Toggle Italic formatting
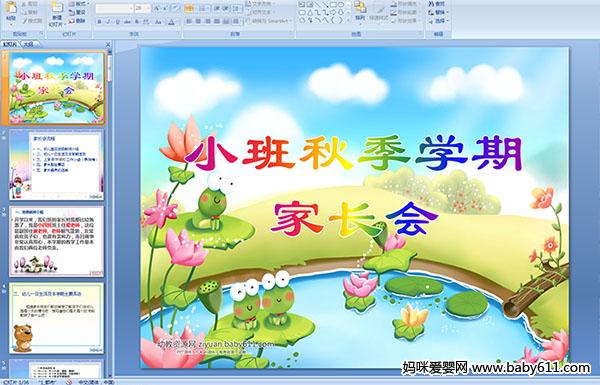Image resolution: width=600 pixels, height=385 pixels. (x=108, y=22)
